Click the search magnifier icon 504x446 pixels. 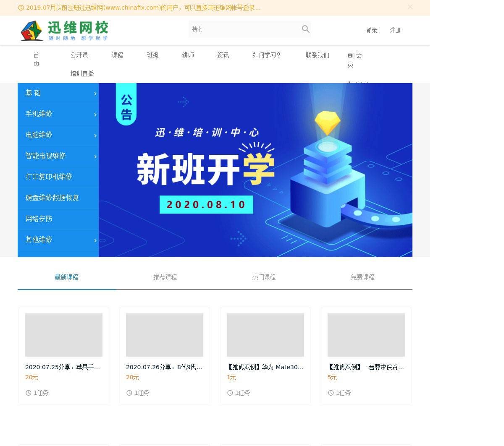click(x=306, y=29)
